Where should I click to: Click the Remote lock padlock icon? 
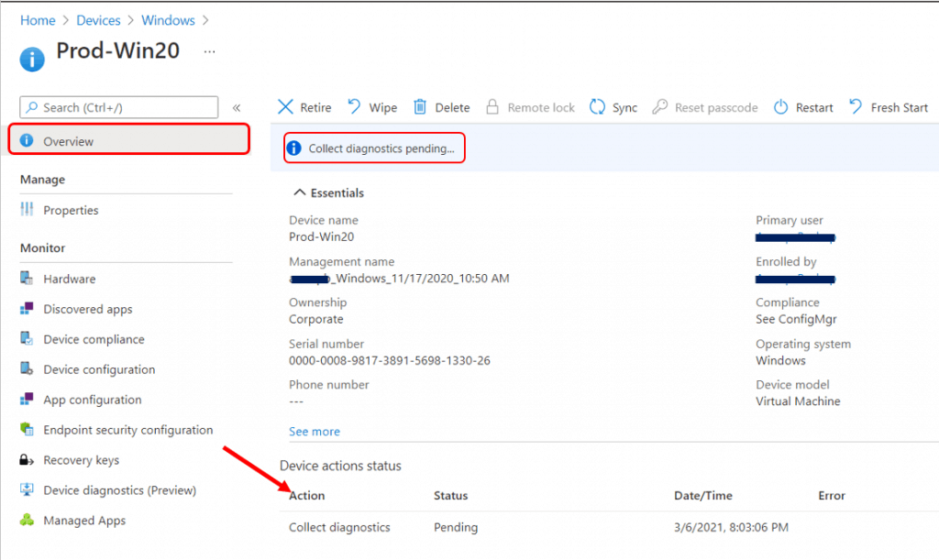click(x=492, y=106)
